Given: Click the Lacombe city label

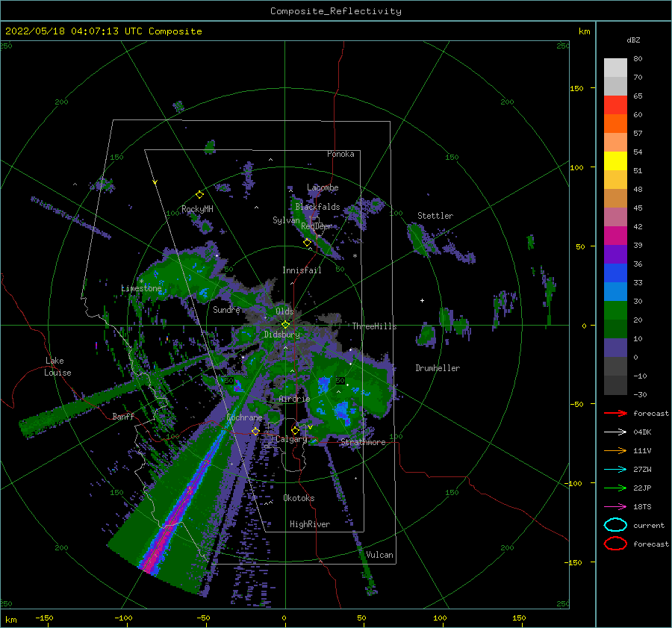Looking at the screenshot, I should click(x=323, y=187).
